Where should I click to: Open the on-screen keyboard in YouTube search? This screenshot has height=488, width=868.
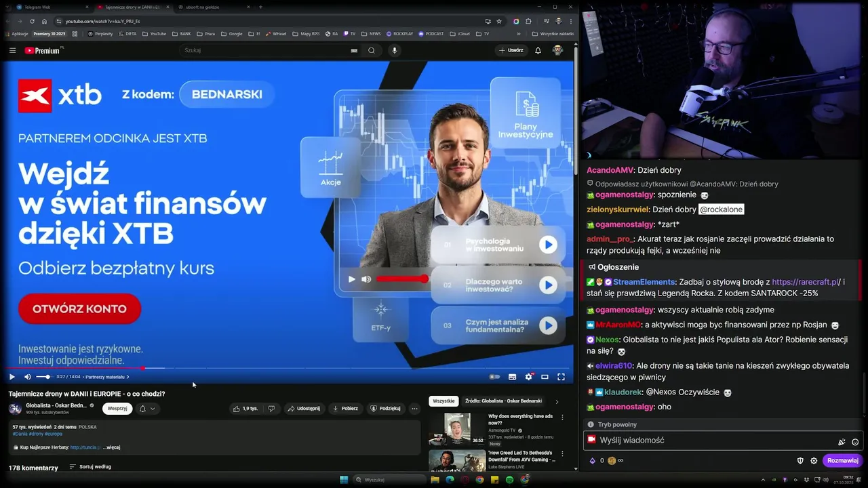(x=354, y=50)
